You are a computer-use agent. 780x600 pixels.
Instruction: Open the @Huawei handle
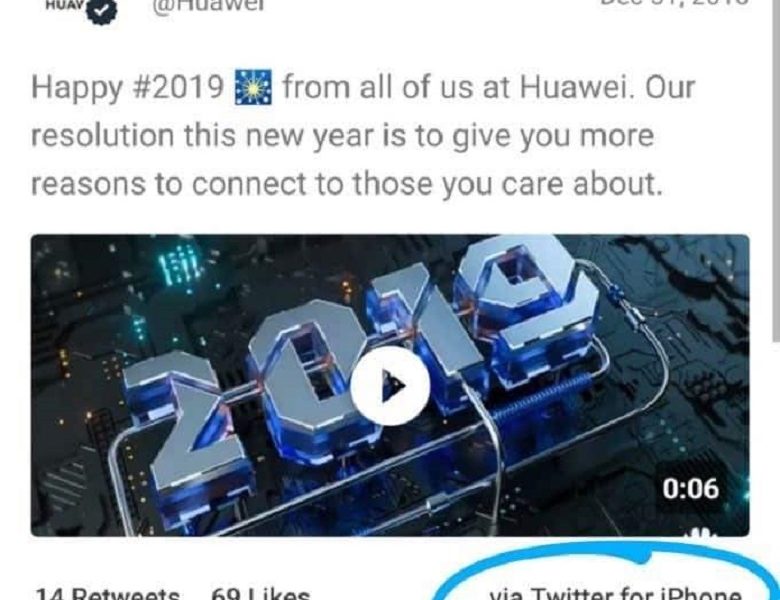coord(208,6)
